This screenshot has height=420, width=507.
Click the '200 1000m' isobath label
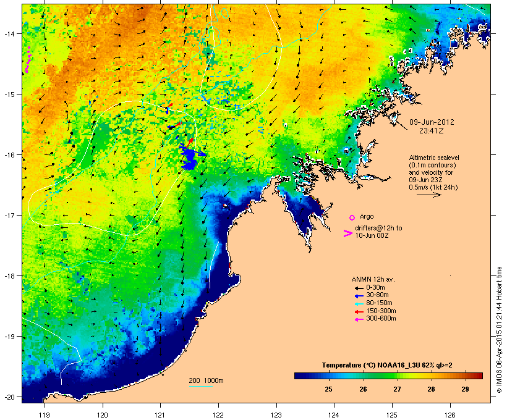206,380
